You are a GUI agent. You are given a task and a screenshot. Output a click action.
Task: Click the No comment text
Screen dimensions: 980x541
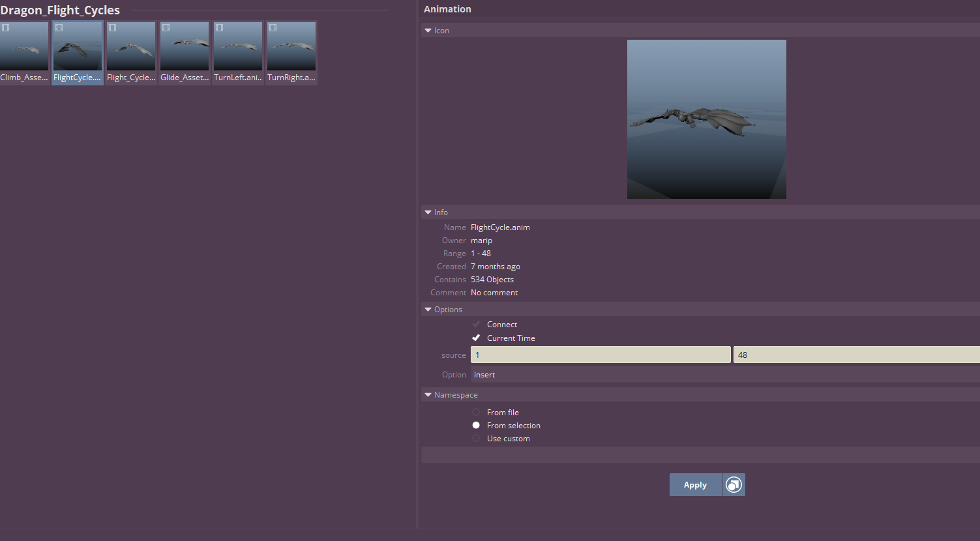pyautogui.click(x=494, y=293)
